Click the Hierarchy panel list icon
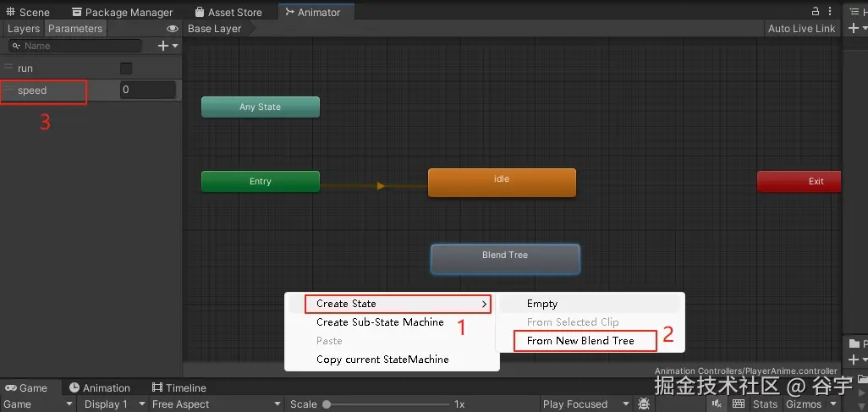Screen dimensions: 868x412 coord(855,11)
